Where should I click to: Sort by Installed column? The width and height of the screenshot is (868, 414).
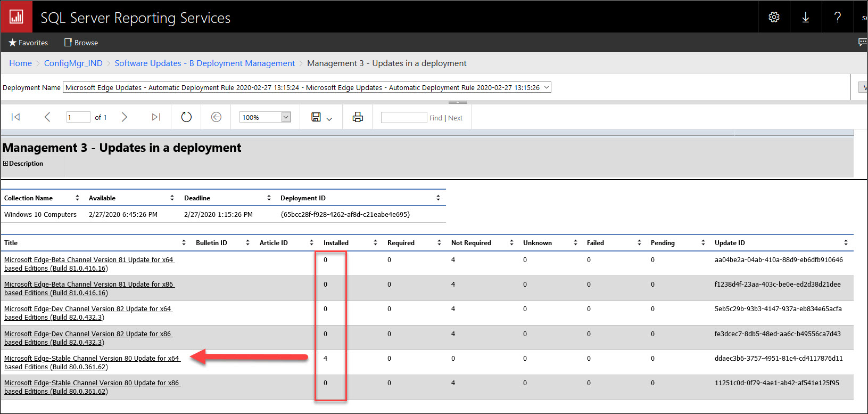(x=375, y=242)
